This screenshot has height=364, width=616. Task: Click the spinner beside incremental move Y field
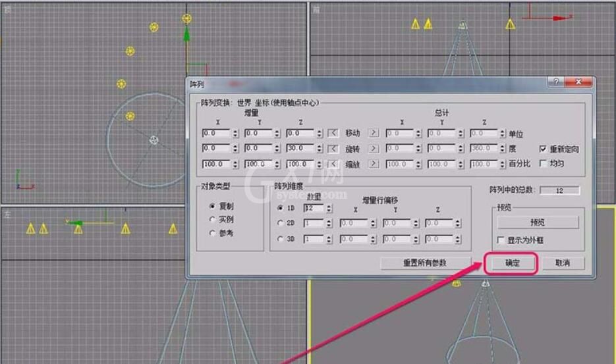click(277, 133)
